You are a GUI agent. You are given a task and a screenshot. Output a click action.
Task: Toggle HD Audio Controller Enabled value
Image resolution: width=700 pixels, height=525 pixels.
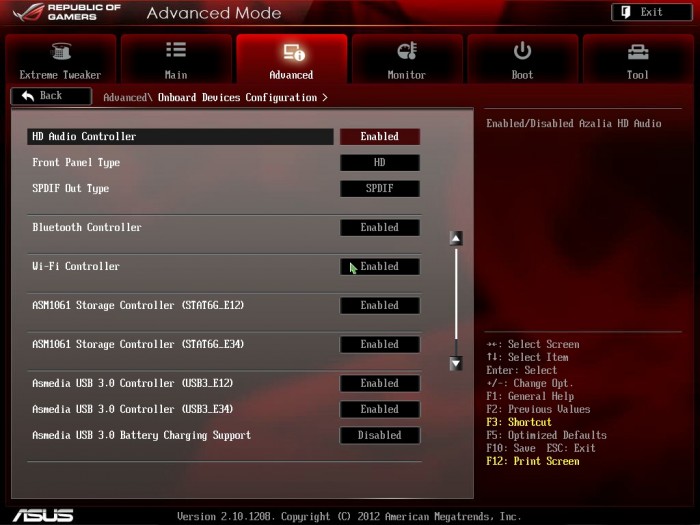tap(379, 137)
